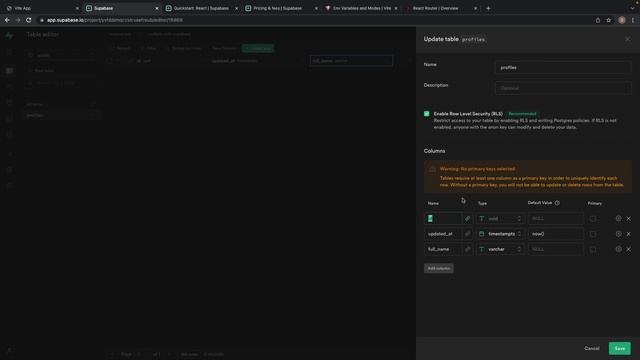Screen dimensions: 640x360
Task: Open a new browser tab
Action: (x=488, y=8)
